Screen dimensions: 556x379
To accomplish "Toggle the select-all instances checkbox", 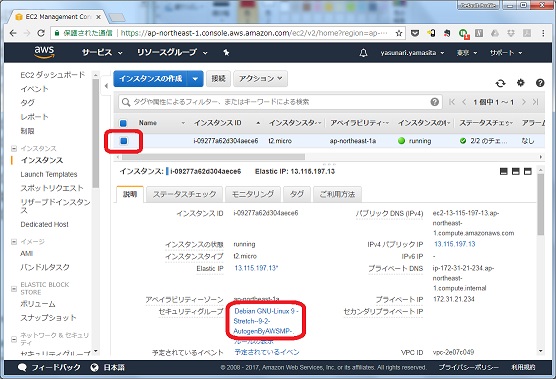I will pos(123,123).
